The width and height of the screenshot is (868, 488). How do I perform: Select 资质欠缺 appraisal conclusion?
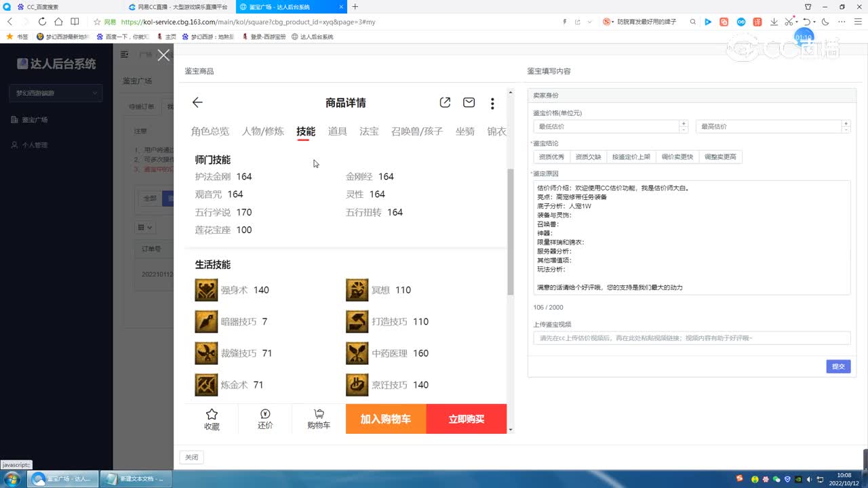point(588,157)
